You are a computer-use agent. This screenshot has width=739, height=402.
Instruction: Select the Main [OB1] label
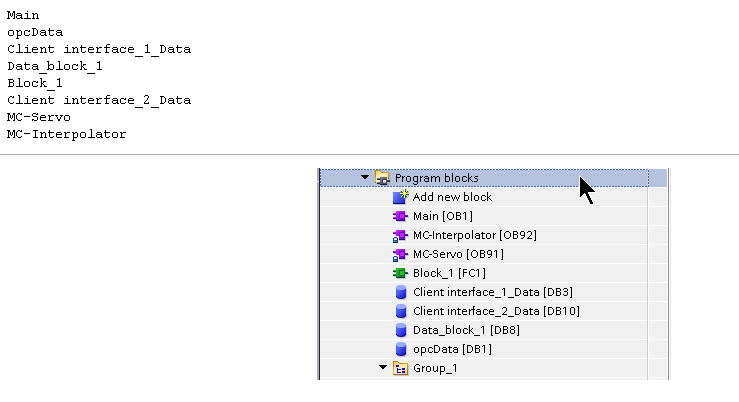[x=443, y=216]
